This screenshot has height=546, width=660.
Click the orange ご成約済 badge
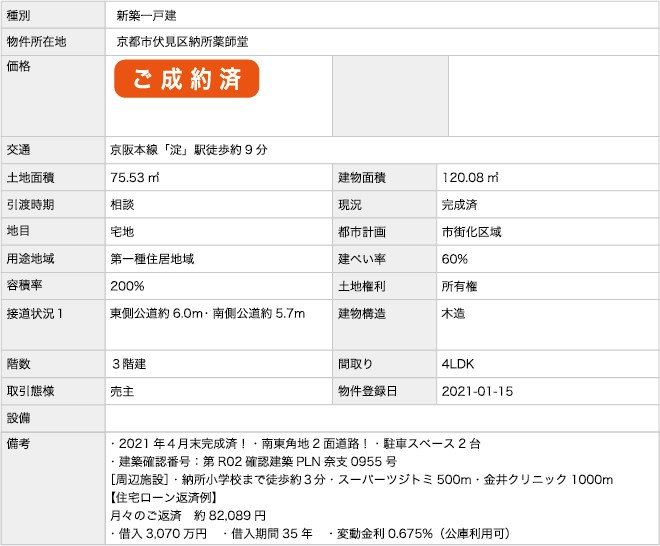tap(186, 79)
